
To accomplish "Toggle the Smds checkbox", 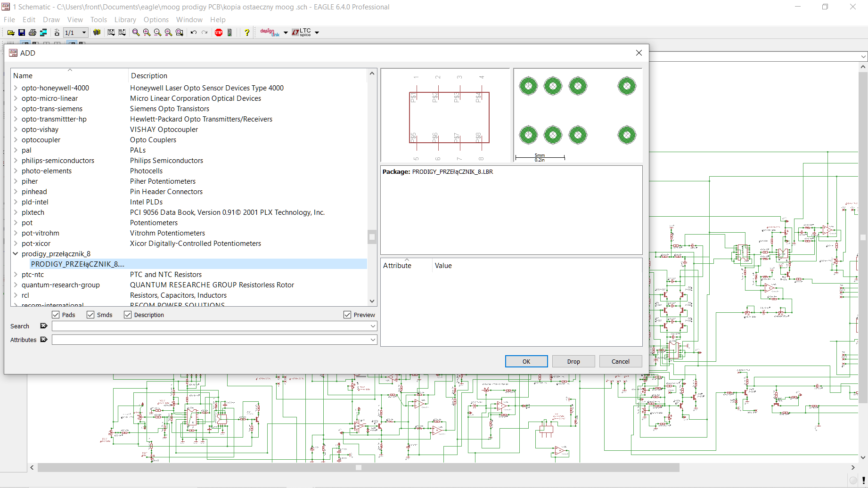I will point(90,315).
